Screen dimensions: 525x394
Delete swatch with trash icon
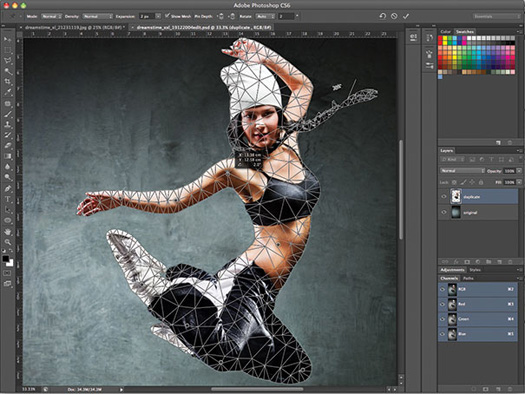coord(510,143)
